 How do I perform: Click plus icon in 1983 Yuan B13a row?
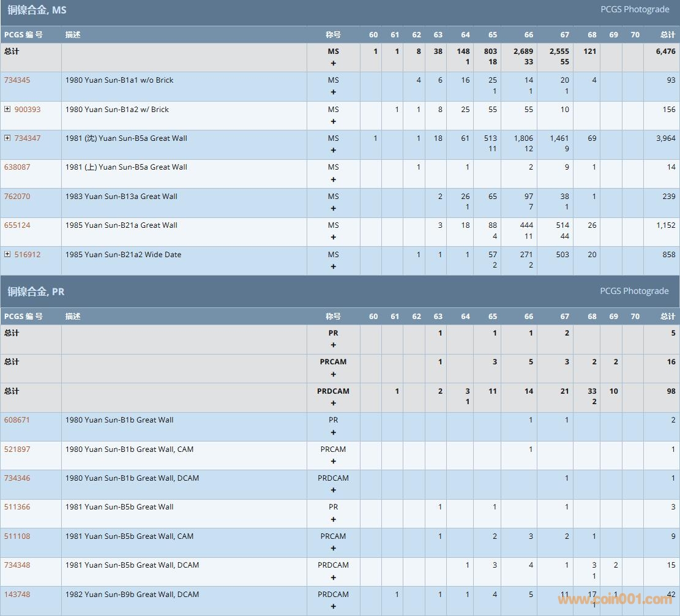point(333,208)
